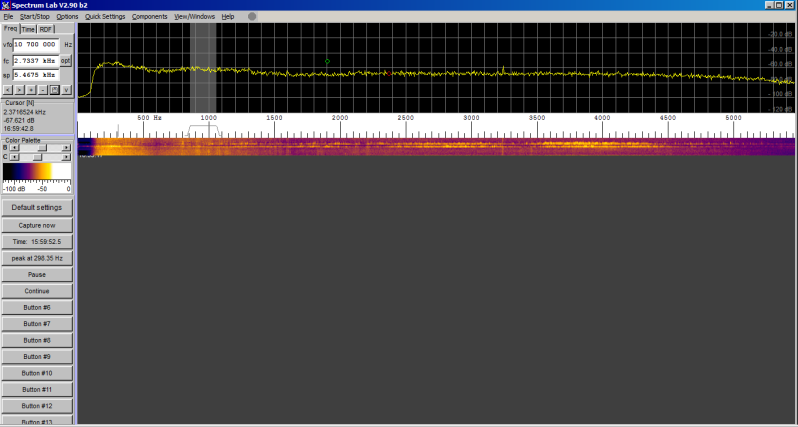Click the cursor time readout '16:59:42.8'

[19, 129]
